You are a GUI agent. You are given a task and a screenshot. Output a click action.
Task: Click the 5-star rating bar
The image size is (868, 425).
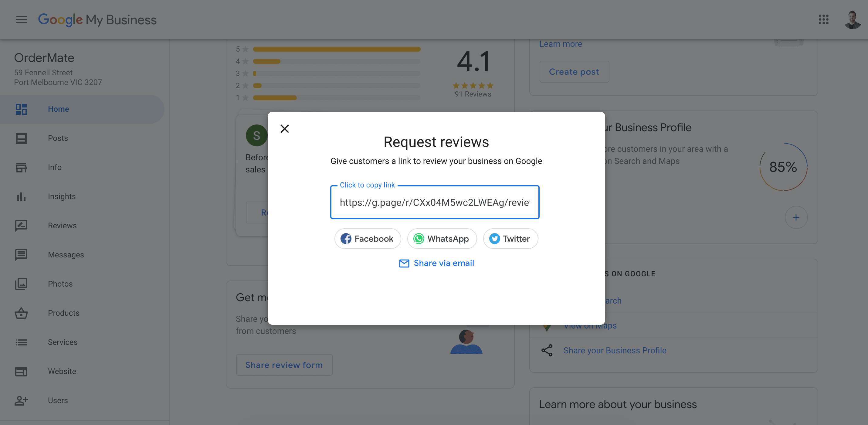(337, 49)
